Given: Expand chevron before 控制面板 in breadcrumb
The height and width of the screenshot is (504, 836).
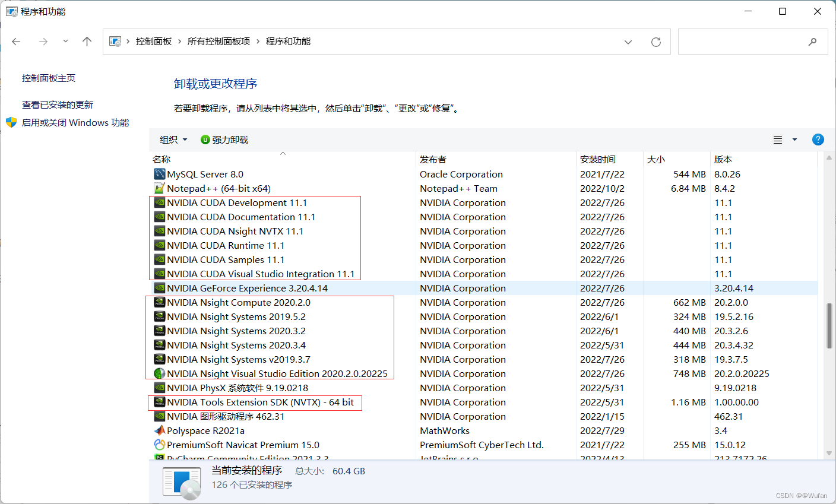Looking at the screenshot, I should [x=128, y=42].
